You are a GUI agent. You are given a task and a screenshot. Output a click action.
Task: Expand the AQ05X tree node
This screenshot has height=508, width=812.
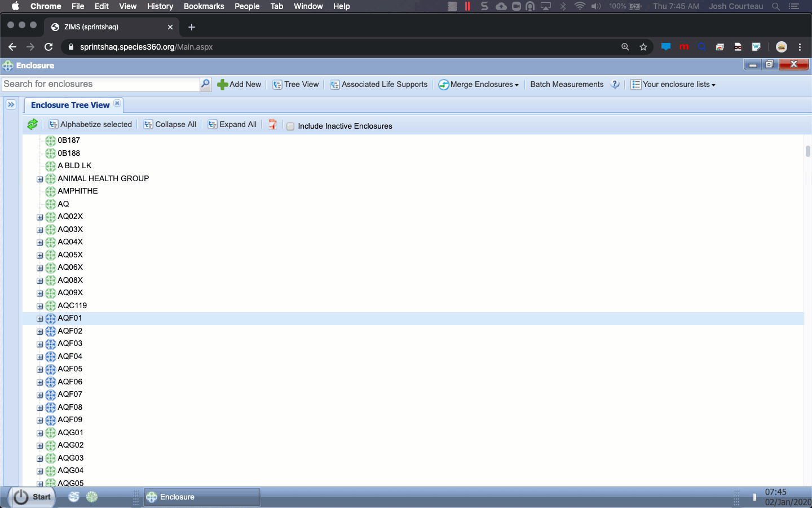coord(40,256)
